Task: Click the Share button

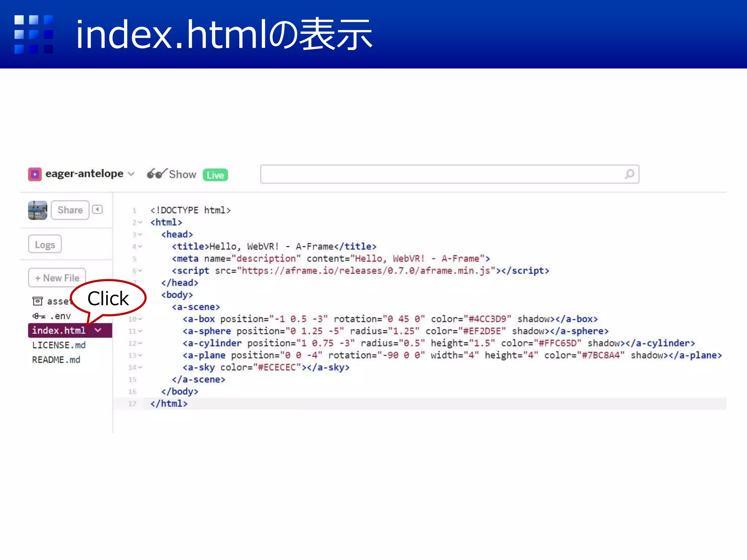Action: tap(70, 210)
